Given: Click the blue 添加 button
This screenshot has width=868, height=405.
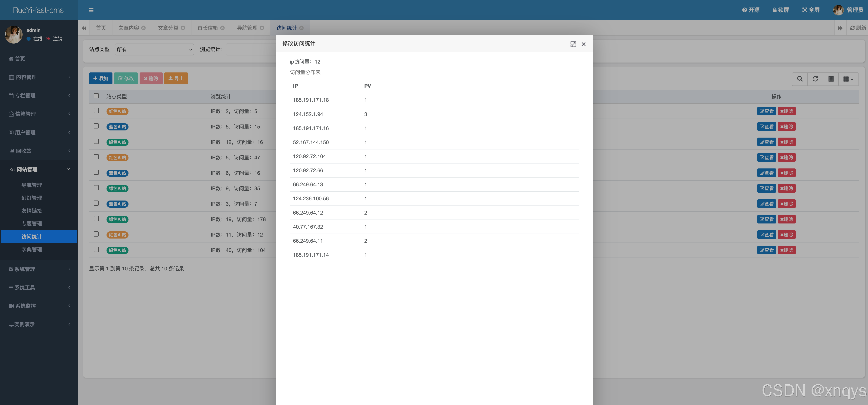Looking at the screenshot, I should [100, 79].
